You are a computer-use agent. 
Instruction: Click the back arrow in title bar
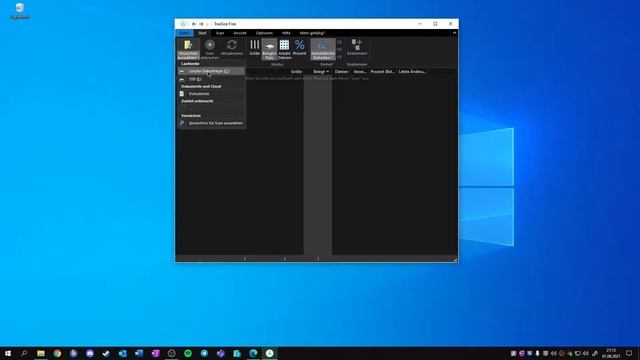194,24
